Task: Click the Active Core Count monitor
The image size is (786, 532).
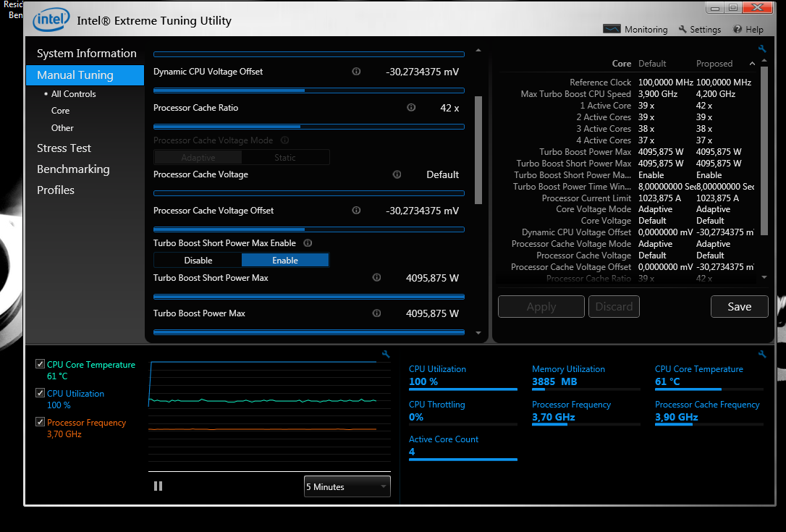Action: 462,447
